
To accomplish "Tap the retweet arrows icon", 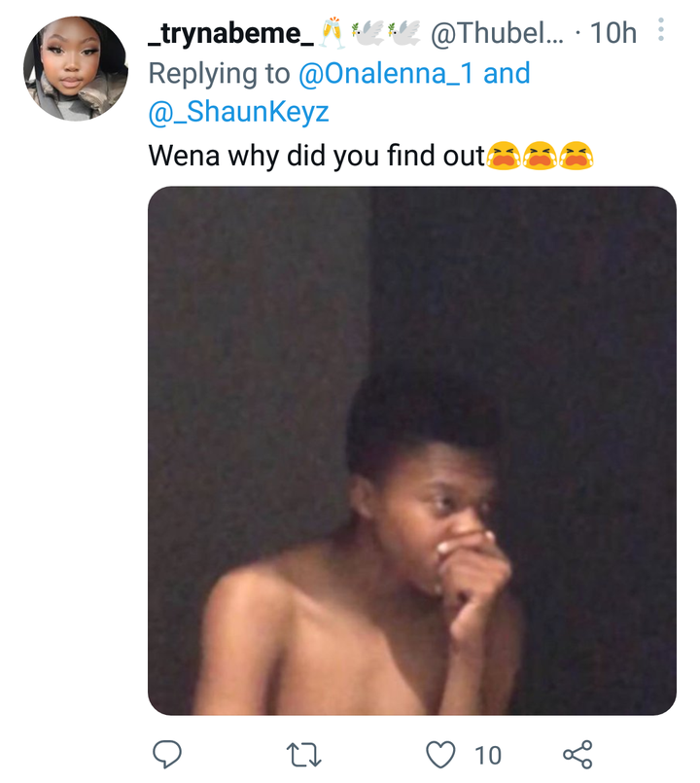I will (303, 755).
